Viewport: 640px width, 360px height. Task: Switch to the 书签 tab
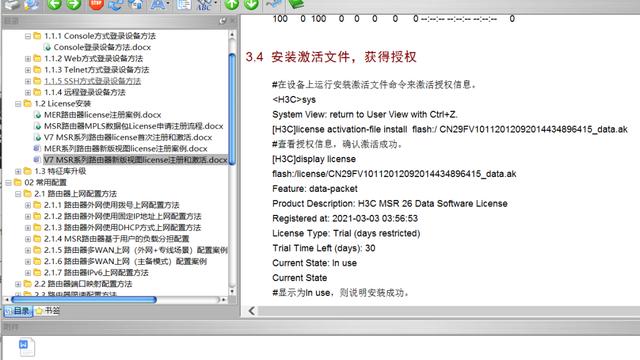(47, 311)
